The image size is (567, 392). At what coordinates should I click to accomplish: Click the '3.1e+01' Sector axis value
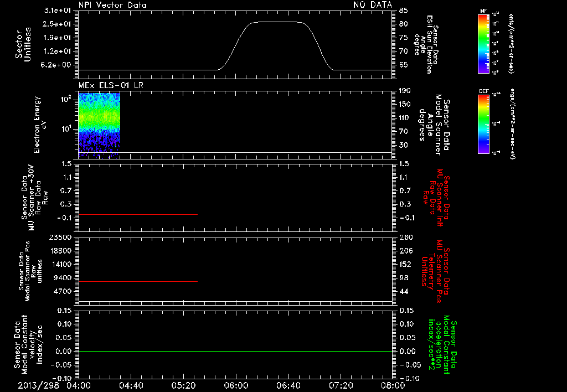58,11
